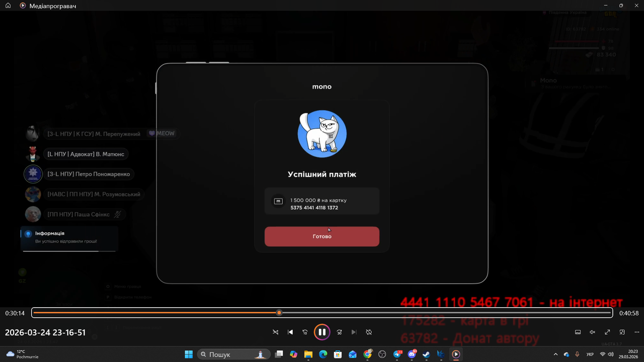The image size is (644, 362).
Task: Toggle shuffle mode in the media player
Action: 275,332
